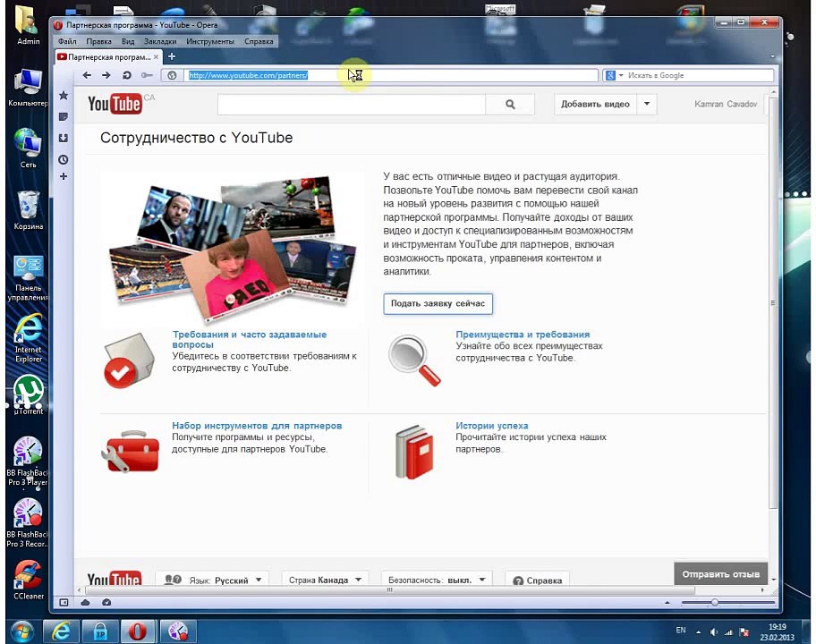Click the YouTube search input box
The width and height of the screenshot is (816, 644).
(x=352, y=104)
